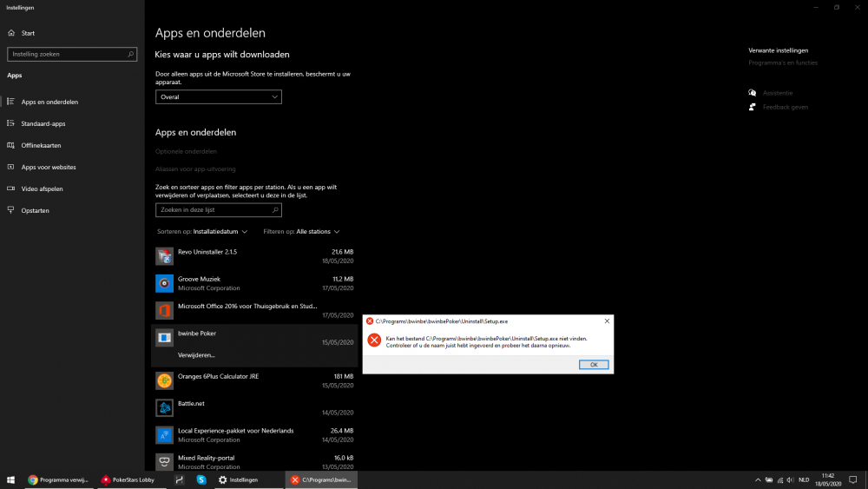868x489 pixels.
Task: Click the Oranges 6Plus Calculator JRE name
Action: tap(218, 377)
